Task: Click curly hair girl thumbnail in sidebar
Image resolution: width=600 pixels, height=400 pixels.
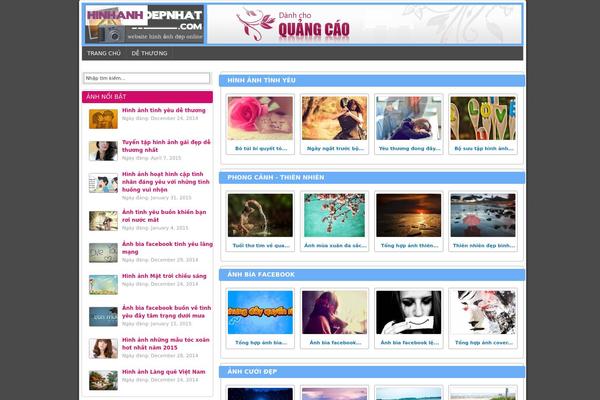Action: click(x=103, y=349)
